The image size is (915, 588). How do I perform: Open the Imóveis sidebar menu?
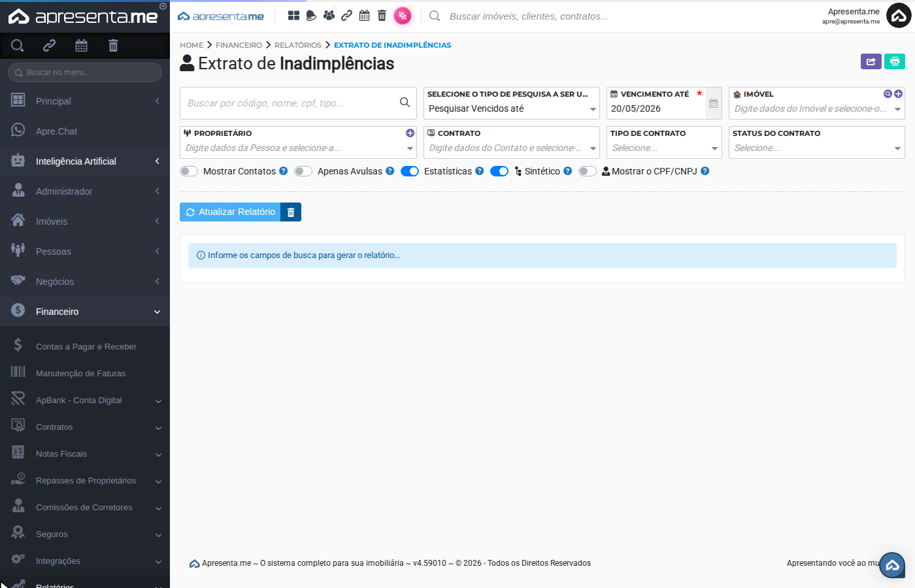pyautogui.click(x=85, y=221)
